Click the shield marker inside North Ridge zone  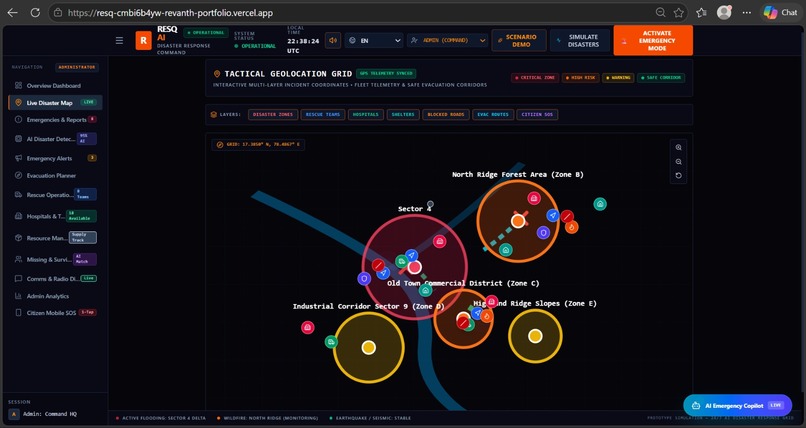[x=543, y=233]
